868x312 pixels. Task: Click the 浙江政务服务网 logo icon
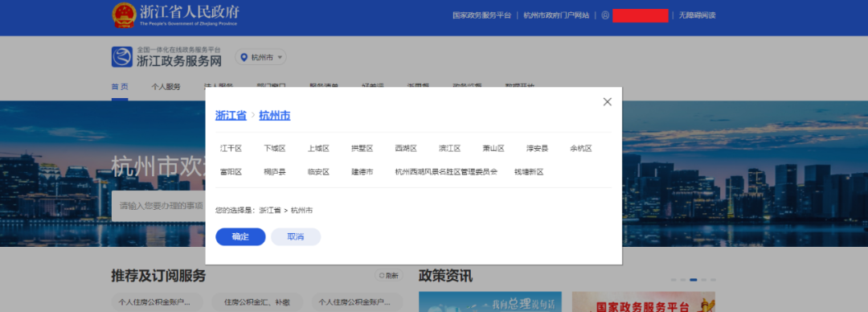point(122,56)
